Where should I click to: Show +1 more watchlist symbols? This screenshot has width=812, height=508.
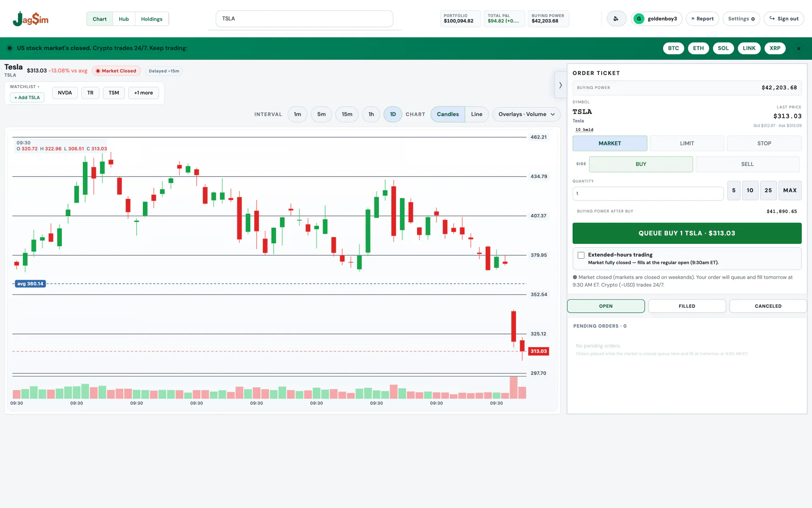(x=143, y=93)
